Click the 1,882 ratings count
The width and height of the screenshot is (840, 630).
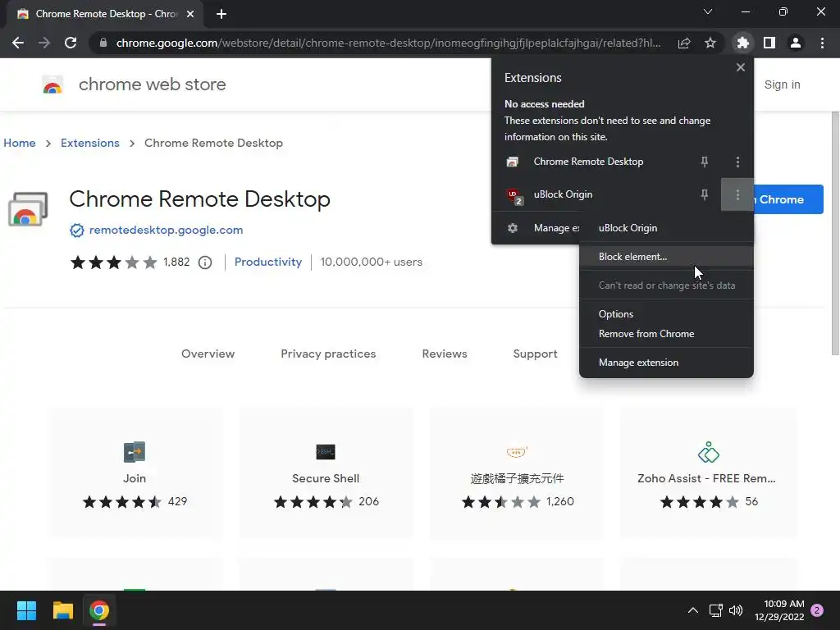[x=176, y=262]
